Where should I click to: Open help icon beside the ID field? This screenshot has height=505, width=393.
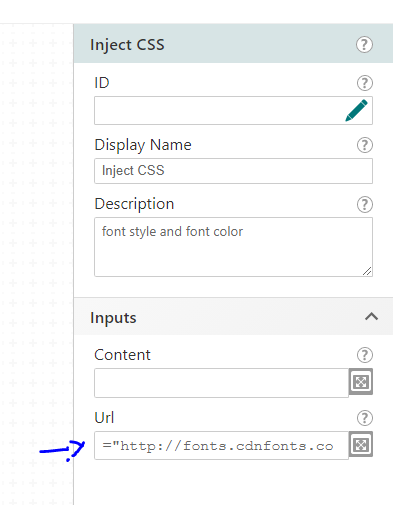[x=365, y=83]
